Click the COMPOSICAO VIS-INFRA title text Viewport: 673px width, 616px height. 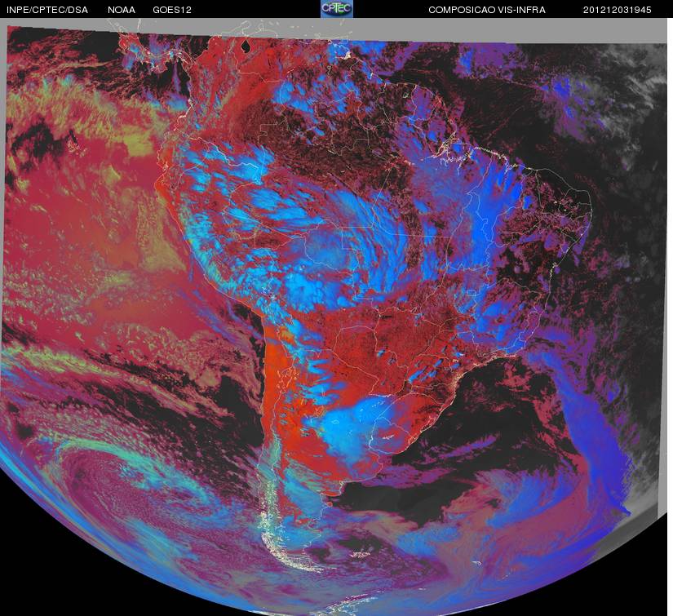487,10
